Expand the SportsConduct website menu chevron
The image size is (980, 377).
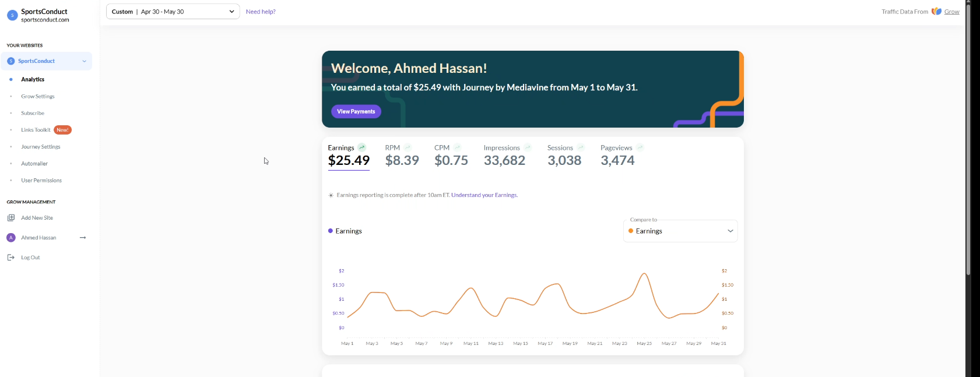[x=85, y=61]
